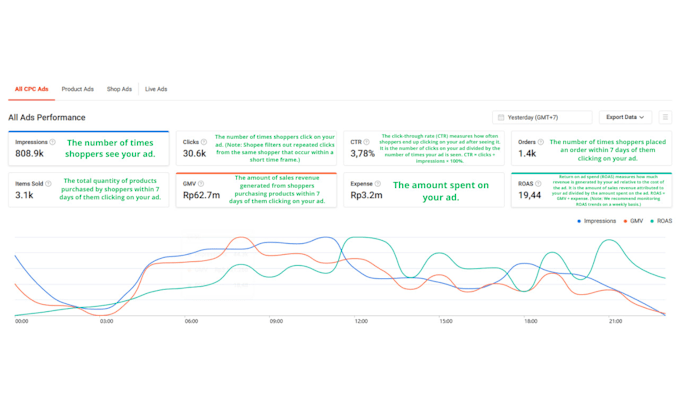680x409 pixels.
Task: Click the 3.1k items sold value
Action: pyautogui.click(x=24, y=195)
